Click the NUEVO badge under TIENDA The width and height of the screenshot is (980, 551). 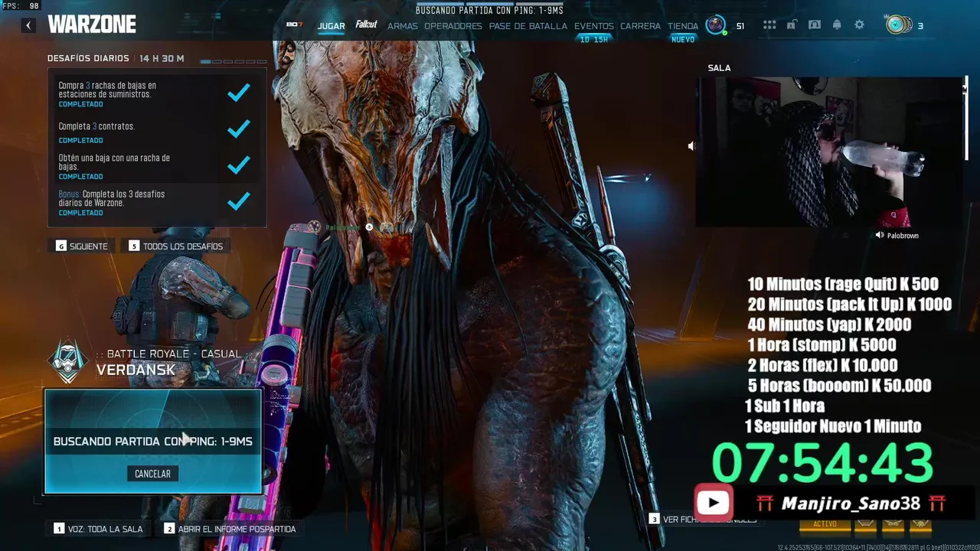pyautogui.click(x=683, y=40)
